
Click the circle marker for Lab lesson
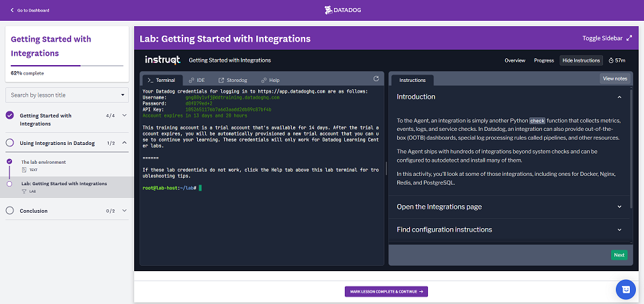(x=9, y=184)
